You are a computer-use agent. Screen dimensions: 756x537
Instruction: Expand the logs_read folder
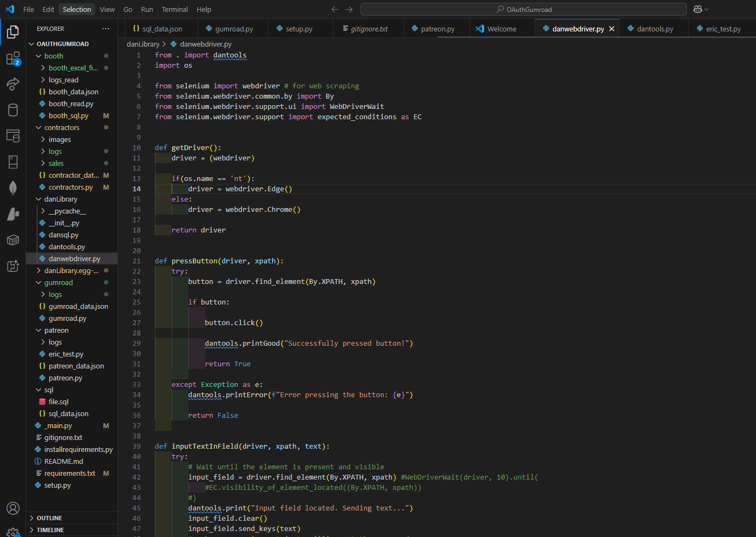71,80
